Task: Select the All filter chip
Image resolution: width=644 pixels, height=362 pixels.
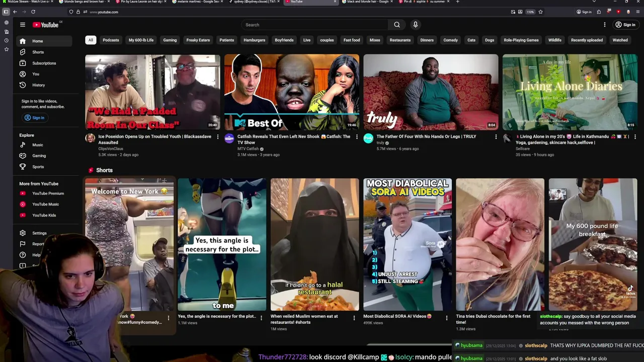Action: 91,40
